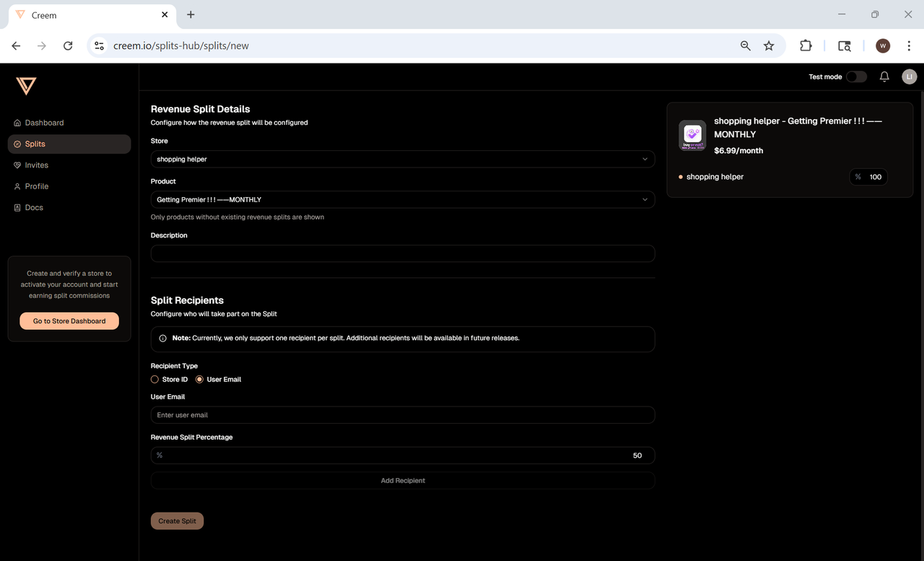Screen dimensions: 924x561
Task: Close the Creem browser tab
Action: [x=165, y=14]
